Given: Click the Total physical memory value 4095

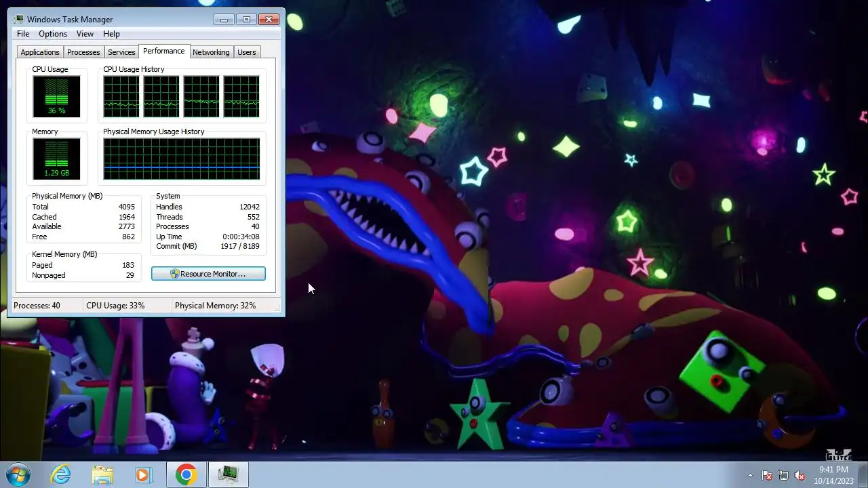Looking at the screenshot, I should (126, 207).
